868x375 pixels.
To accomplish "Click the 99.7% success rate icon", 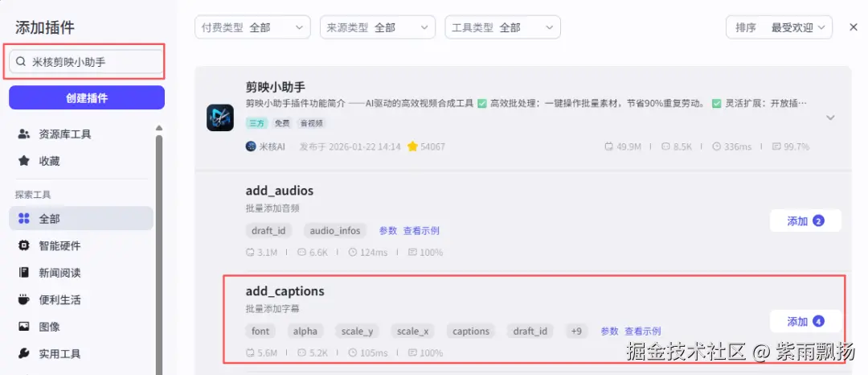I will point(776,146).
